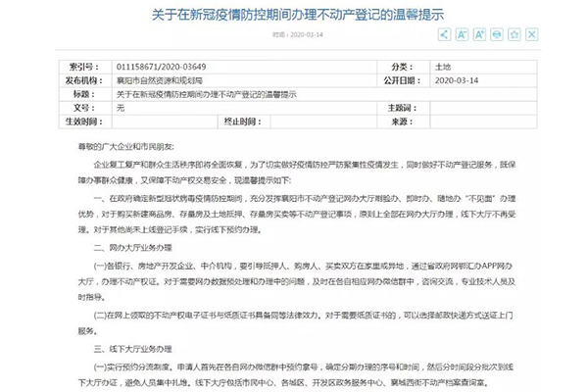588x392 pixels.
Task: Click the page title heading
Action: 298,15
